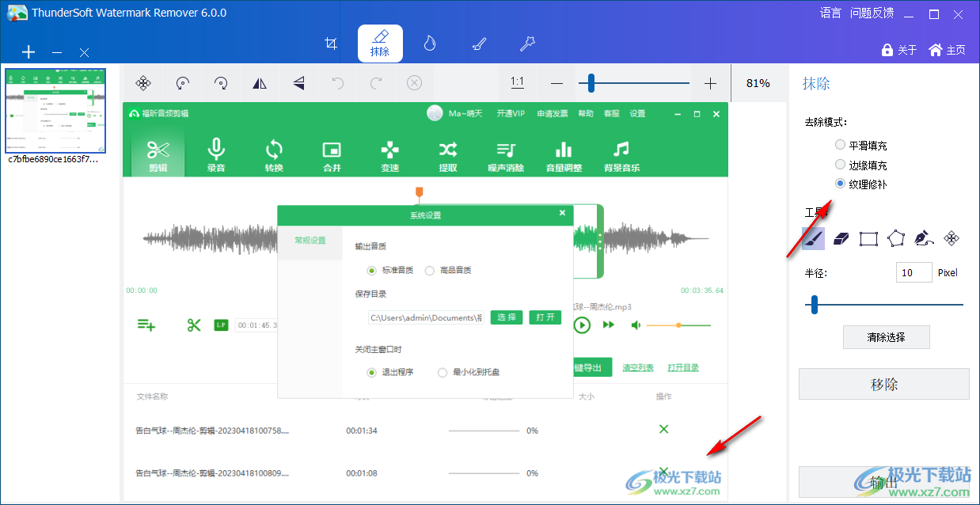Add a new image with plus icon
Viewport: 980px width, 505px height.
28,52
